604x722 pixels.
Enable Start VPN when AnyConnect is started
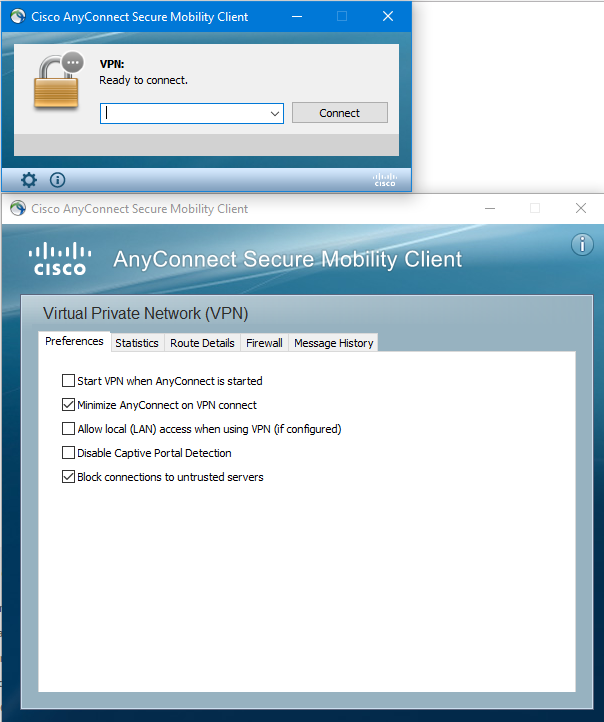point(68,381)
